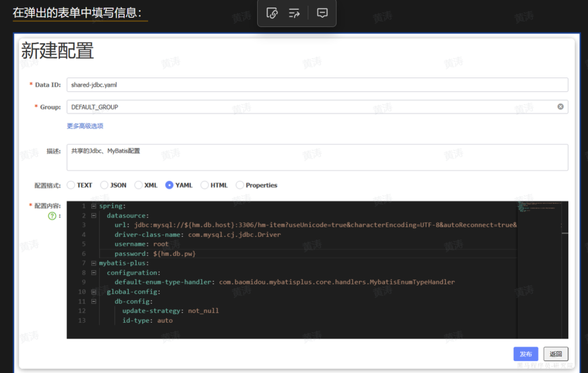Click the copy link icon in floating toolbar
This screenshot has height=373, width=588.
click(x=273, y=13)
